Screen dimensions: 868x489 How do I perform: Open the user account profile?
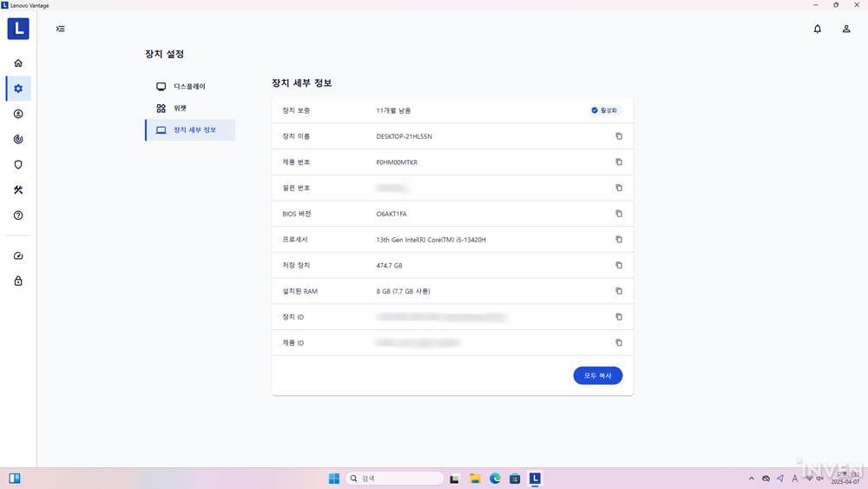pos(846,29)
